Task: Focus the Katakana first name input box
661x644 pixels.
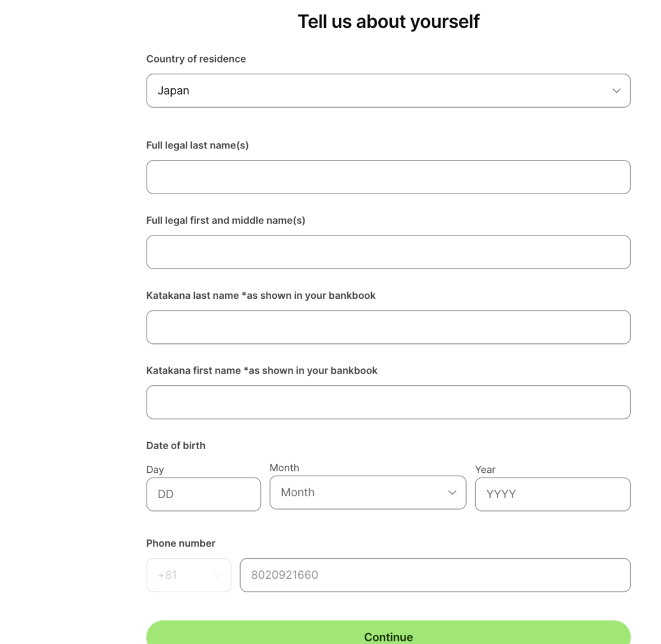Action: [x=388, y=402]
